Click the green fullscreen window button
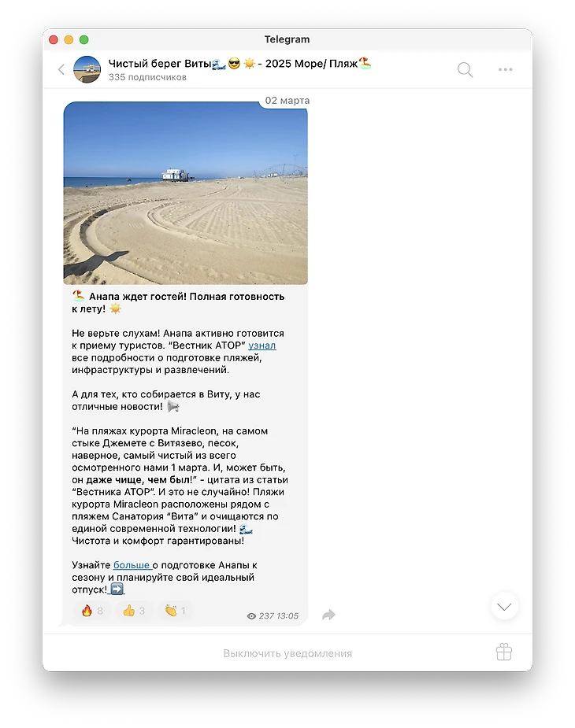The height and width of the screenshot is (728, 575). click(x=84, y=40)
